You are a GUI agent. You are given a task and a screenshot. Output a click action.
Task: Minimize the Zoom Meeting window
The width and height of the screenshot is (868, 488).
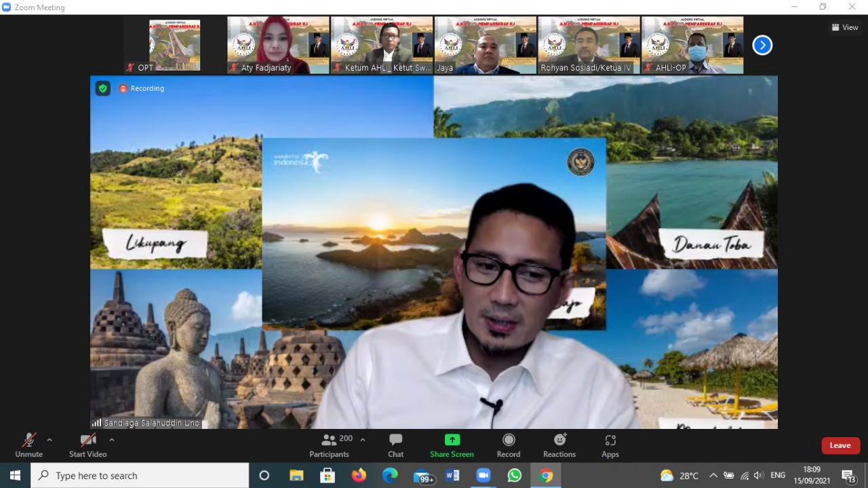click(795, 7)
